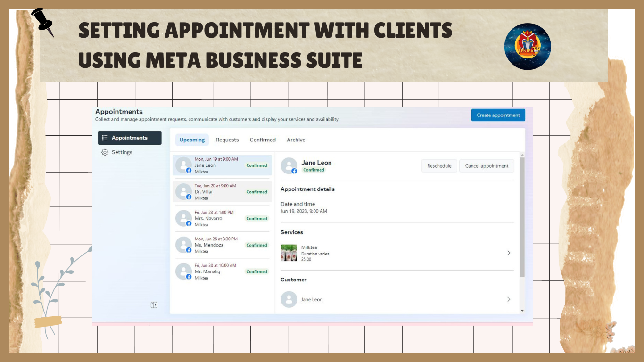Expand the Milktea service chevron
Viewport: 644px width, 362px height.
point(509,253)
